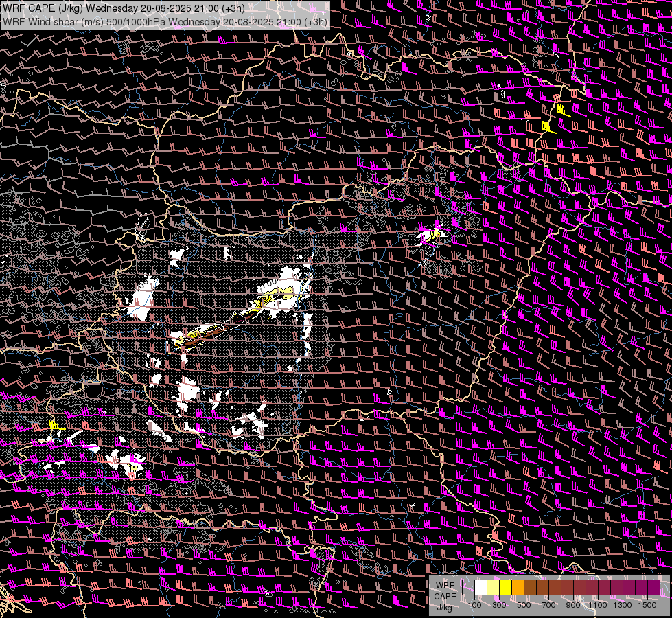
Task: Click the CAPE label in the legend
Action: click(x=445, y=597)
